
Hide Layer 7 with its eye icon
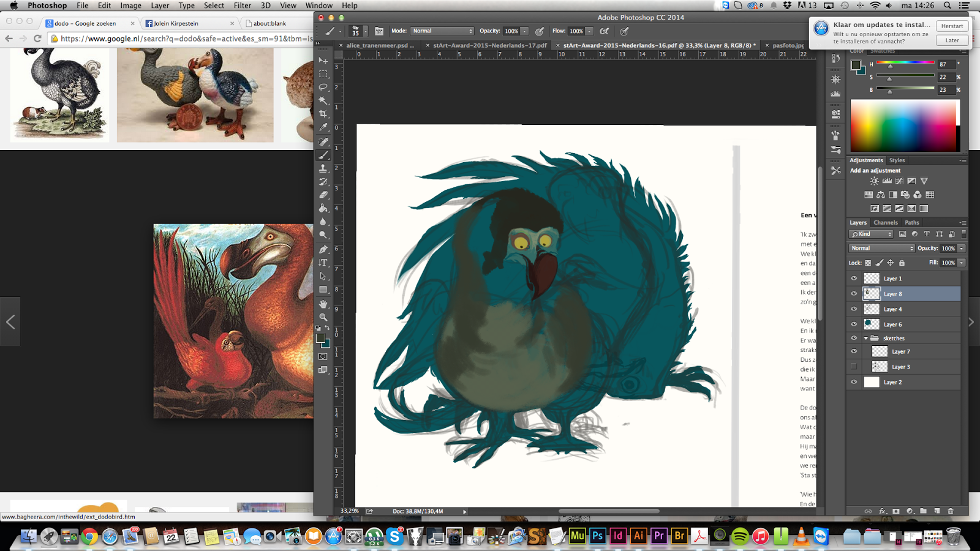854,351
